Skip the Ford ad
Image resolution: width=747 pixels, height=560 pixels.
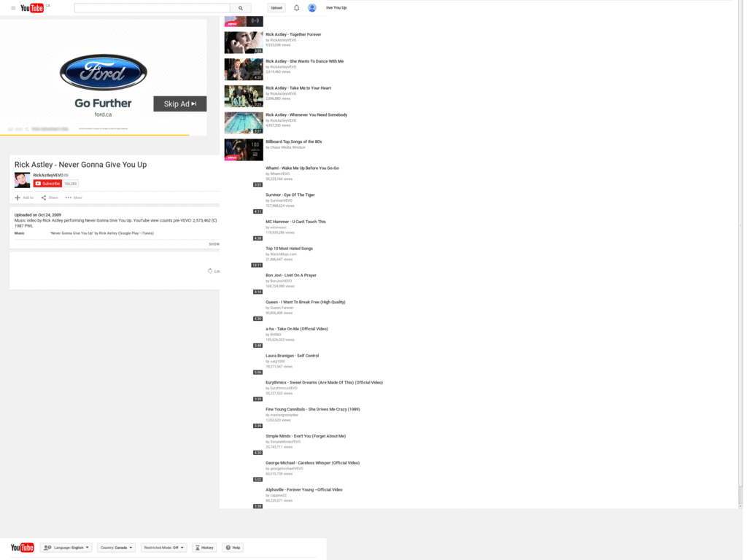click(180, 104)
